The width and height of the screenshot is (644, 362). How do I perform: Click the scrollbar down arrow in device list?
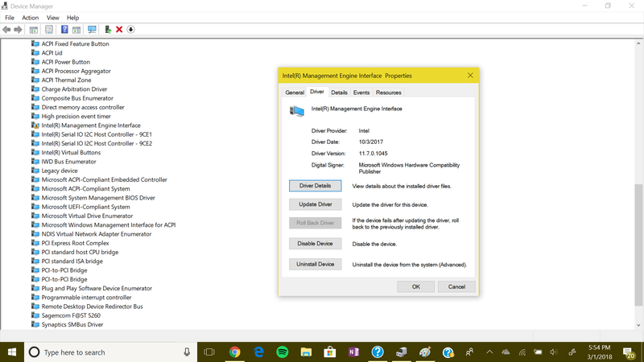coord(638,325)
